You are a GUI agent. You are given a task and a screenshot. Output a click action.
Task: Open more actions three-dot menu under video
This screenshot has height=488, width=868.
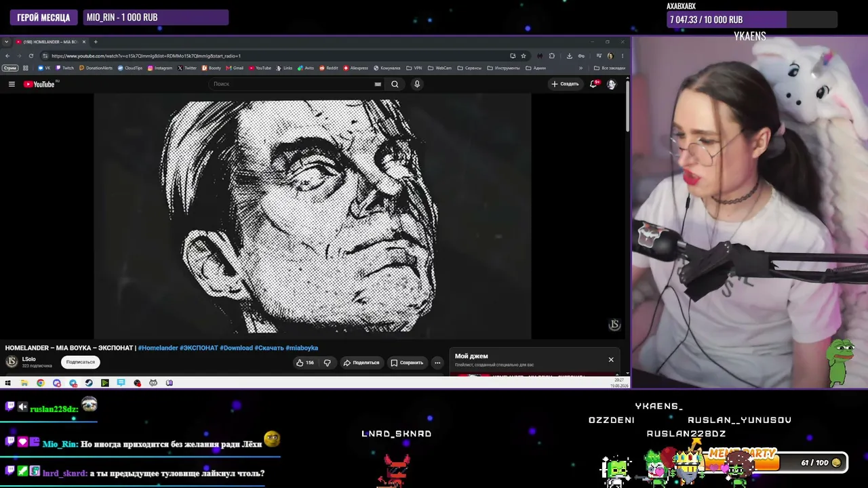437,363
